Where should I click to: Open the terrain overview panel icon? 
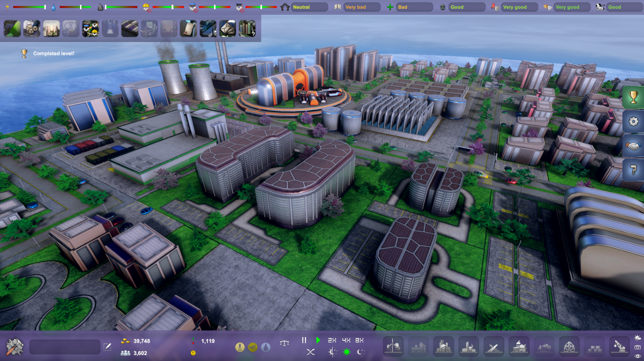pyautogui.click(x=12, y=29)
